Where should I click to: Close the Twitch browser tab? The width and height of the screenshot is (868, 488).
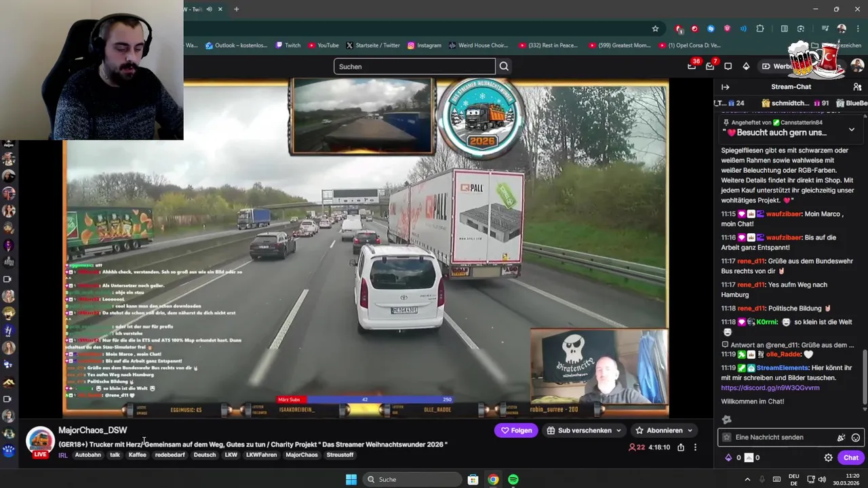[220, 9]
